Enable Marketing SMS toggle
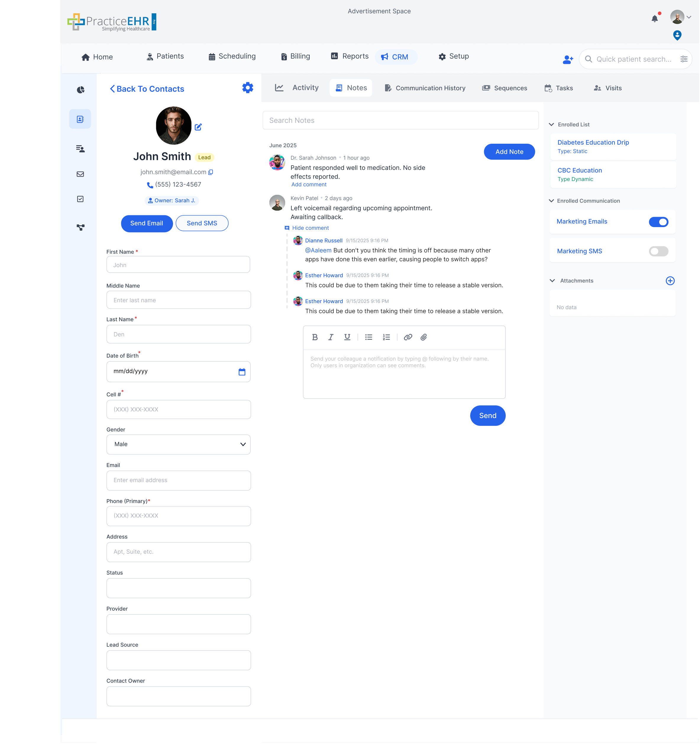 click(658, 251)
